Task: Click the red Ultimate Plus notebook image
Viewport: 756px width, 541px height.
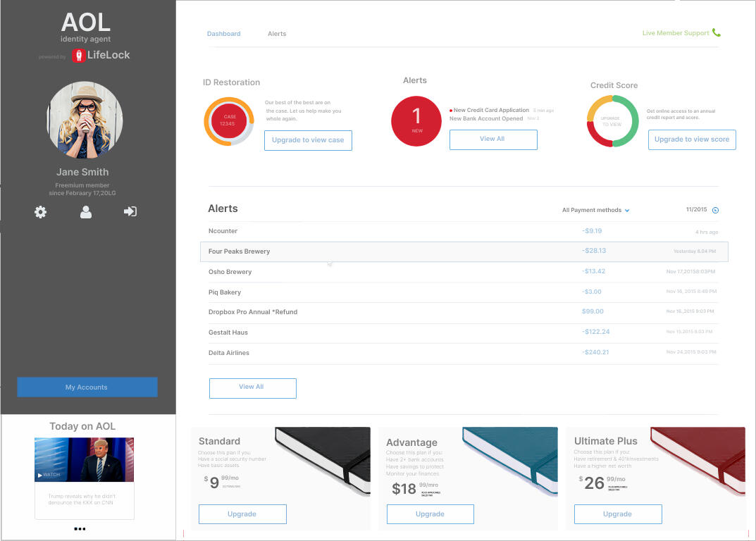Action: (698, 461)
